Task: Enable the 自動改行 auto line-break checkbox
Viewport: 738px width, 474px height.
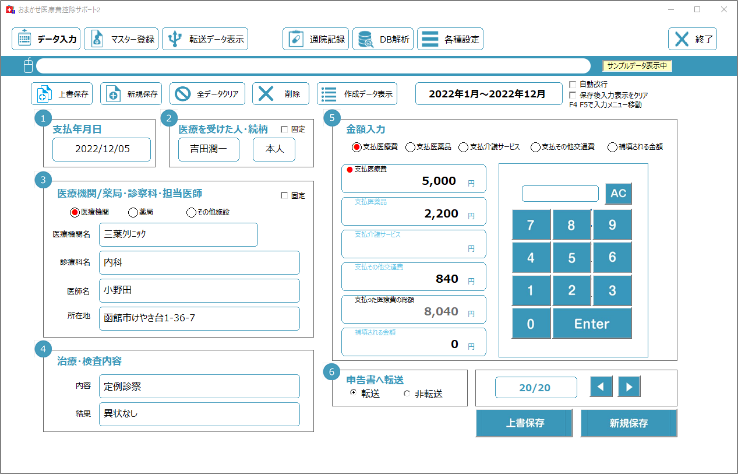Action: 572,84
